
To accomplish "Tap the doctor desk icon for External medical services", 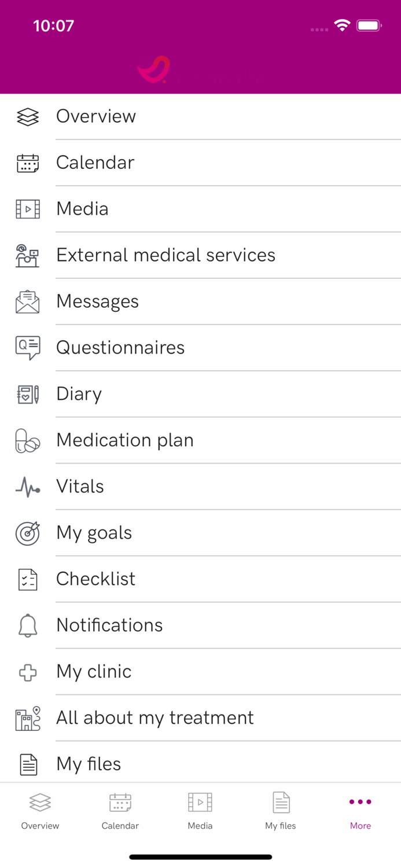I will coord(28,256).
